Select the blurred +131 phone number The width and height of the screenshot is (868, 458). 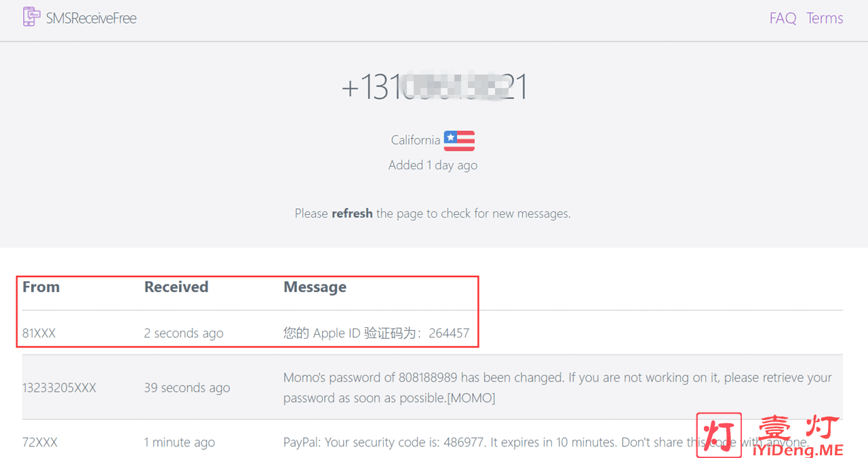click(x=434, y=88)
